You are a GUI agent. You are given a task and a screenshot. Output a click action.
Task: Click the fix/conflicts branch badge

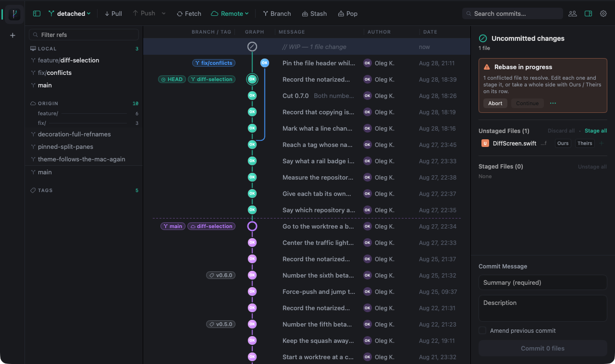tap(214, 63)
